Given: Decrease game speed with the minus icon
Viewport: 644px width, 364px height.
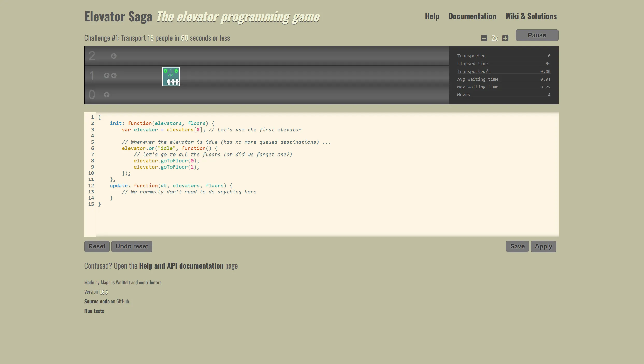Looking at the screenshot, I should 484,38.
